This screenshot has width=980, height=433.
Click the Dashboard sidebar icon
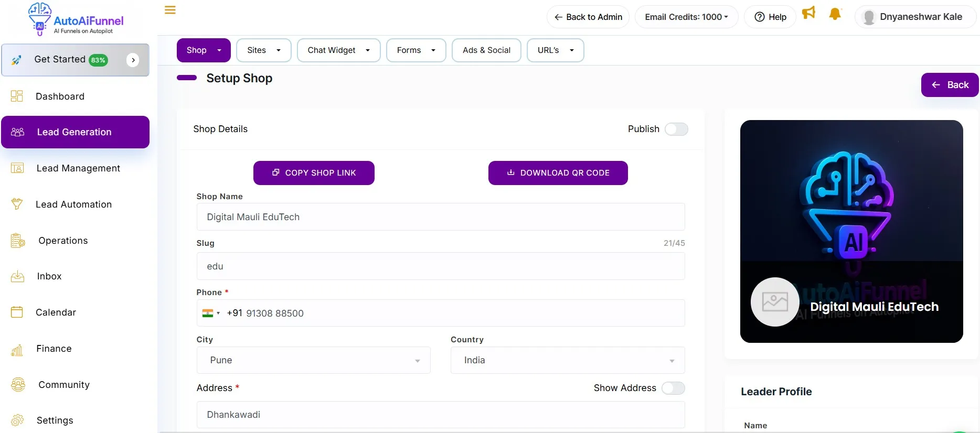(x=17, y=96)
